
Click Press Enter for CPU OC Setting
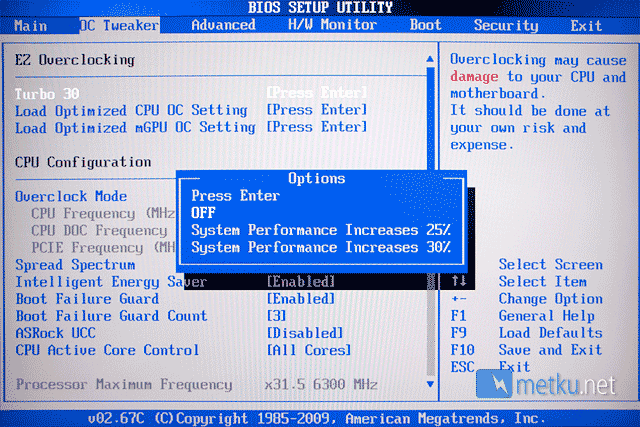(317, 110)
